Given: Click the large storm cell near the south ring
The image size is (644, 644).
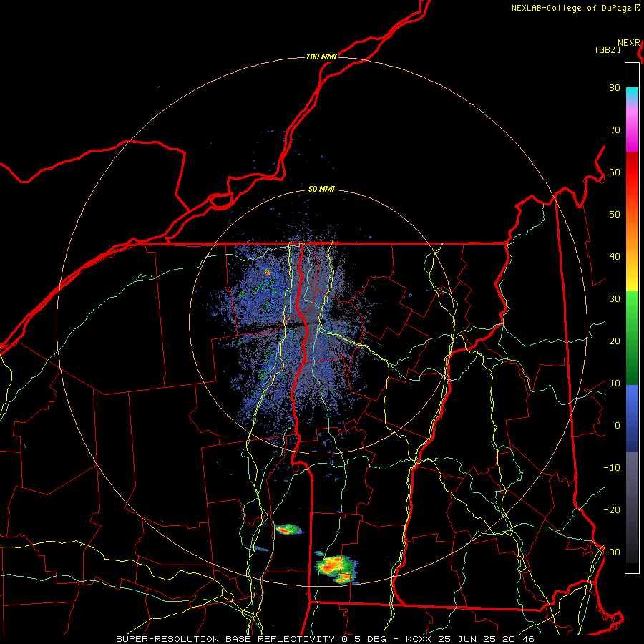Looking at the screenshot, I should tap(337, 569).
